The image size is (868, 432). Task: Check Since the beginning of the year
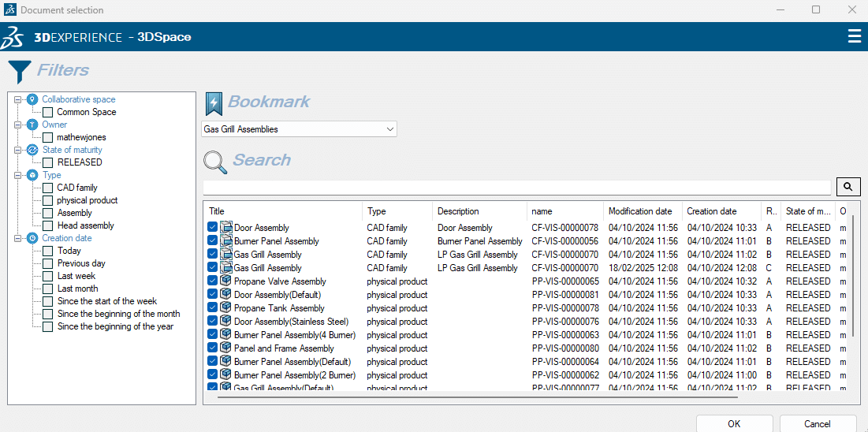48,327
